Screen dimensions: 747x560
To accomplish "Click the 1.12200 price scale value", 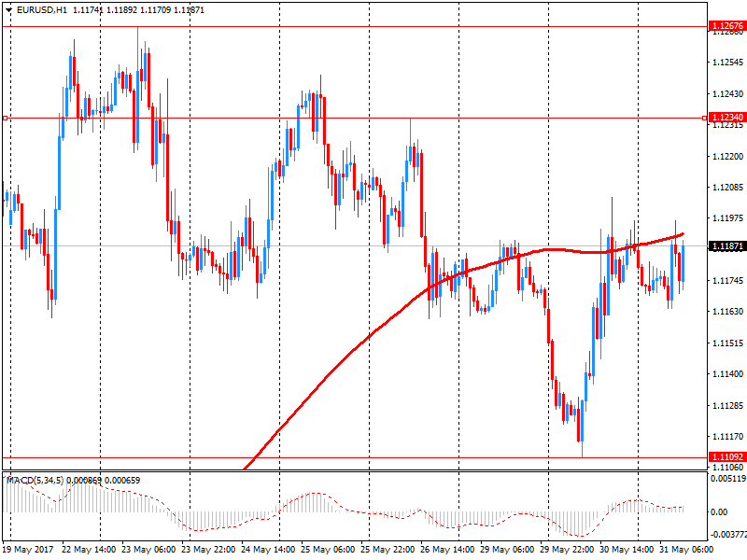I will point(727,156).
